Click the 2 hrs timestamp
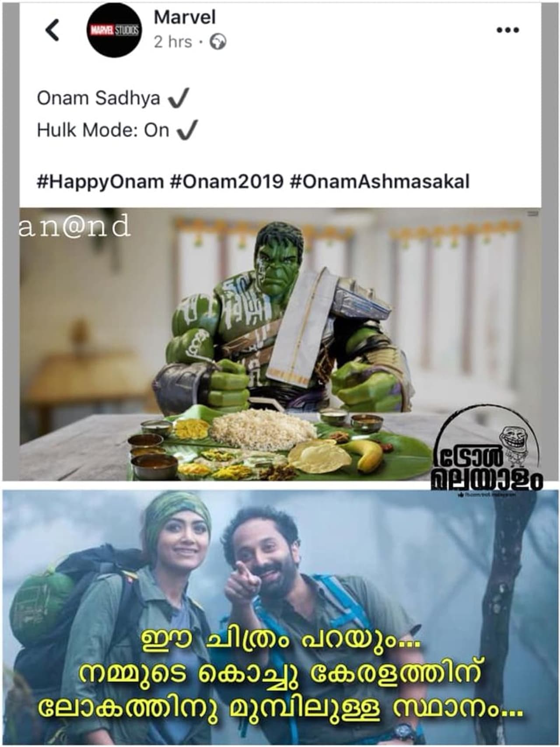The width and height of the screenshot is (560, 747). click(173, 42)
